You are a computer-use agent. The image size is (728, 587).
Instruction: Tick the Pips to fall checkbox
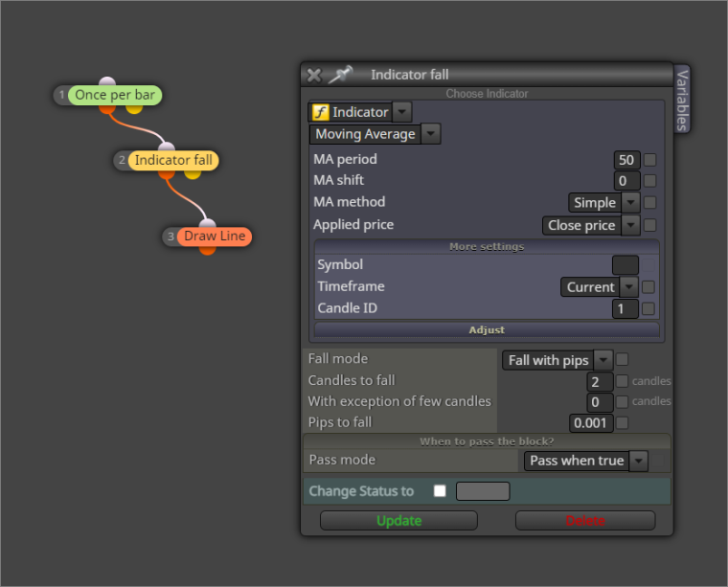tap(622, 422)
